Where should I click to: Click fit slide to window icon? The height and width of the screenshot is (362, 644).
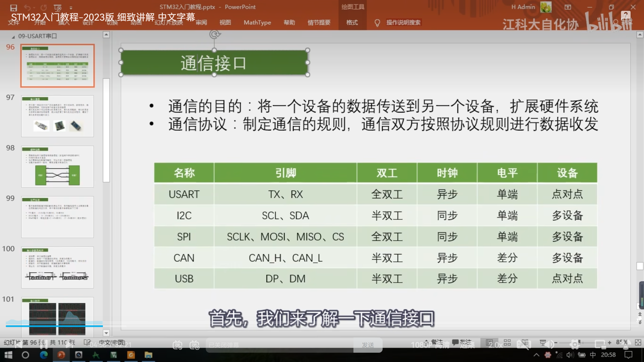pyautogui.click(x=638, y=343)
